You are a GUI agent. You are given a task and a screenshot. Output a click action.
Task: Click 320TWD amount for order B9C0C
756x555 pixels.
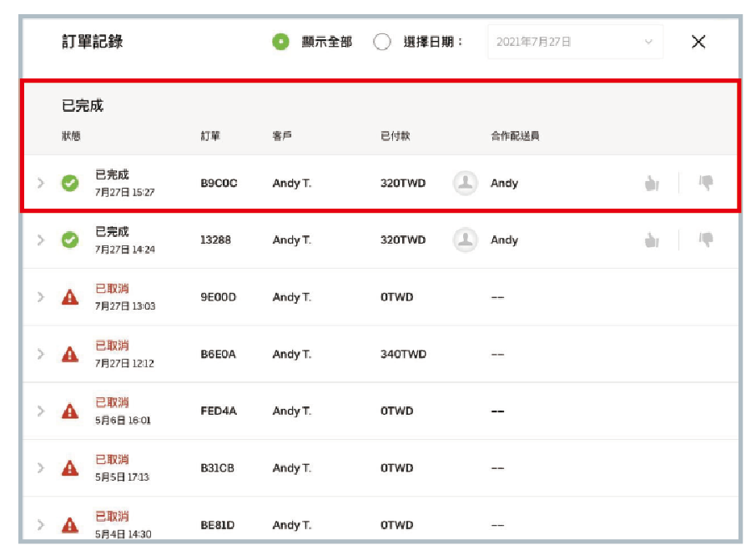(x=403, y=184)
